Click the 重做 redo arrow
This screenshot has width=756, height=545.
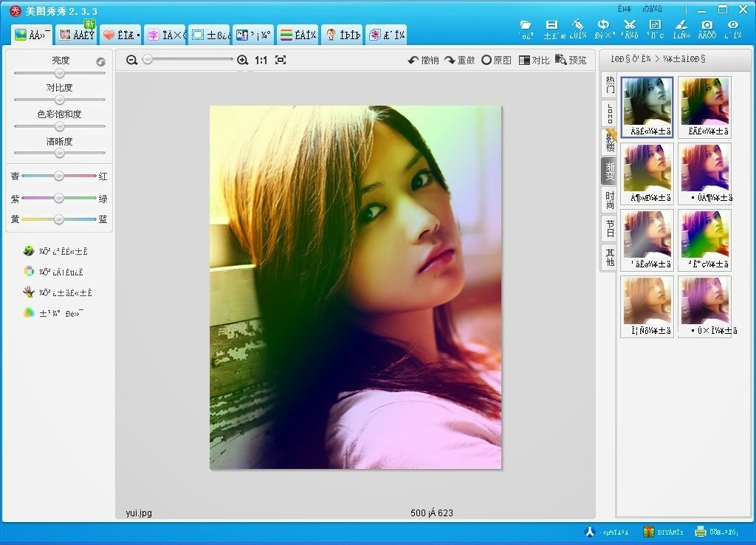coord(459,60)
